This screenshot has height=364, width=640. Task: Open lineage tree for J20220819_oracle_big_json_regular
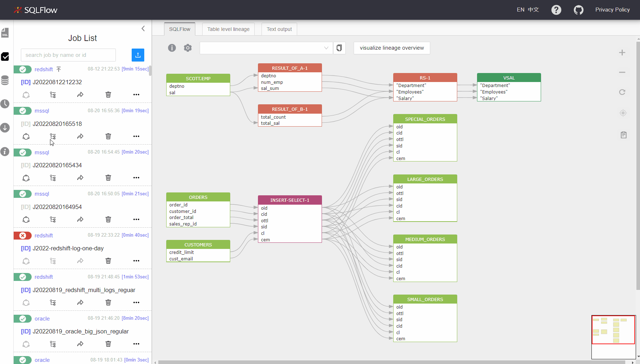(x=53, y=344)
